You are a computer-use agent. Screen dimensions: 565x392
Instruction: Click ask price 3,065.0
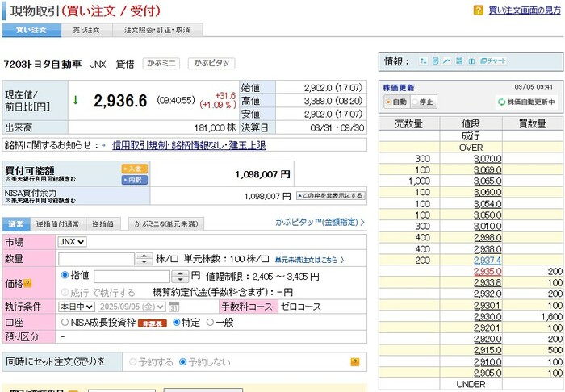tap(488, 181)
